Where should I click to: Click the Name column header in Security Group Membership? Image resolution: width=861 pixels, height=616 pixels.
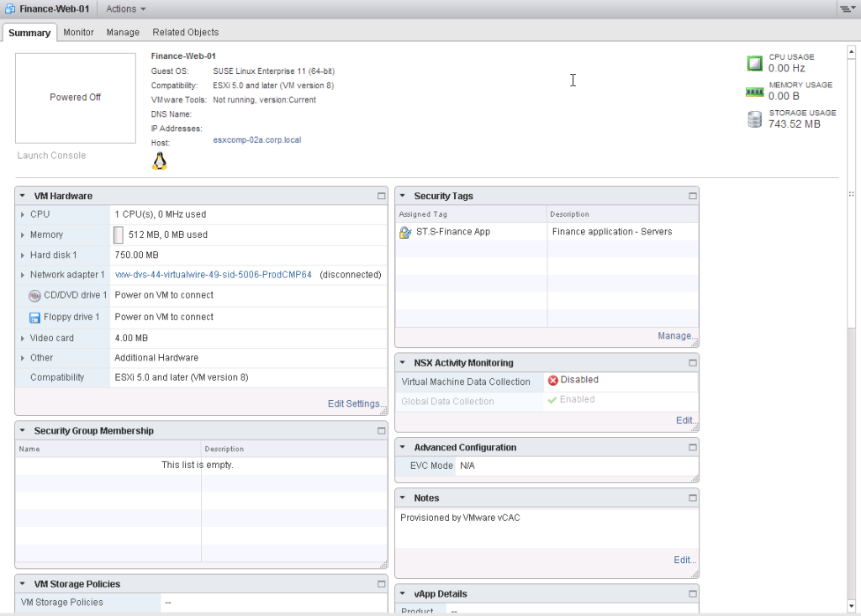[108, 449]
